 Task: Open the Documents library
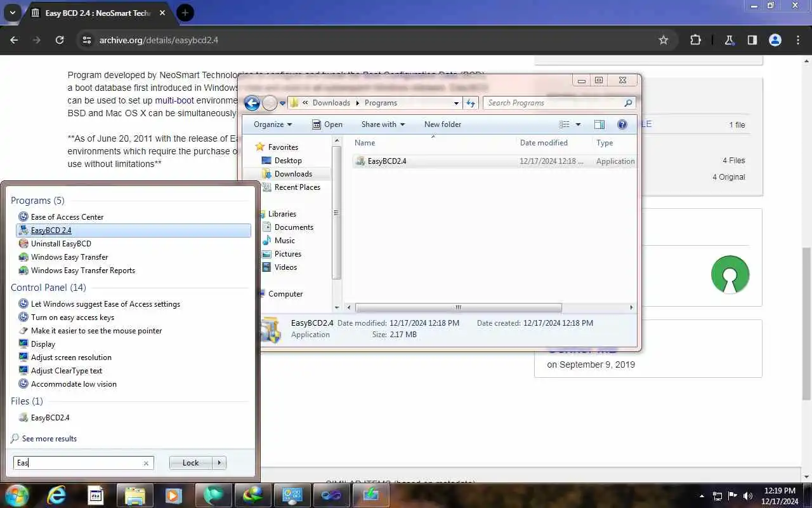coord(294,227)
